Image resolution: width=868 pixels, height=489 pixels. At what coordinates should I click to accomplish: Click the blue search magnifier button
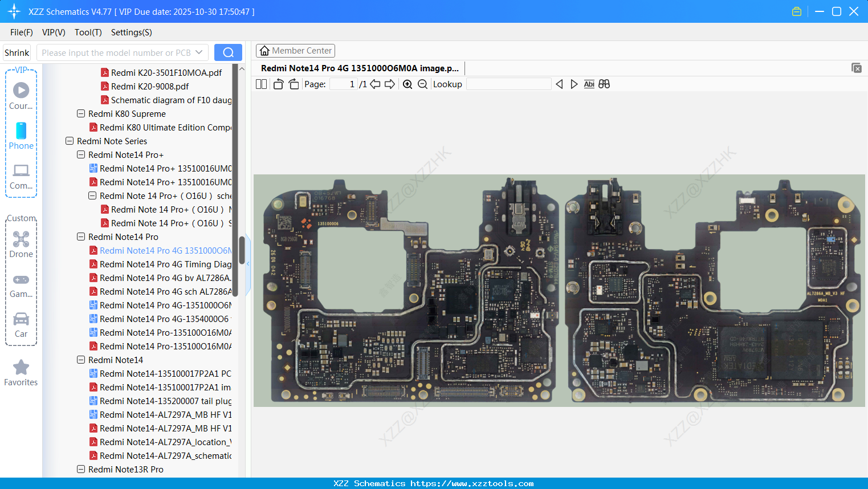tap(228, 52)
